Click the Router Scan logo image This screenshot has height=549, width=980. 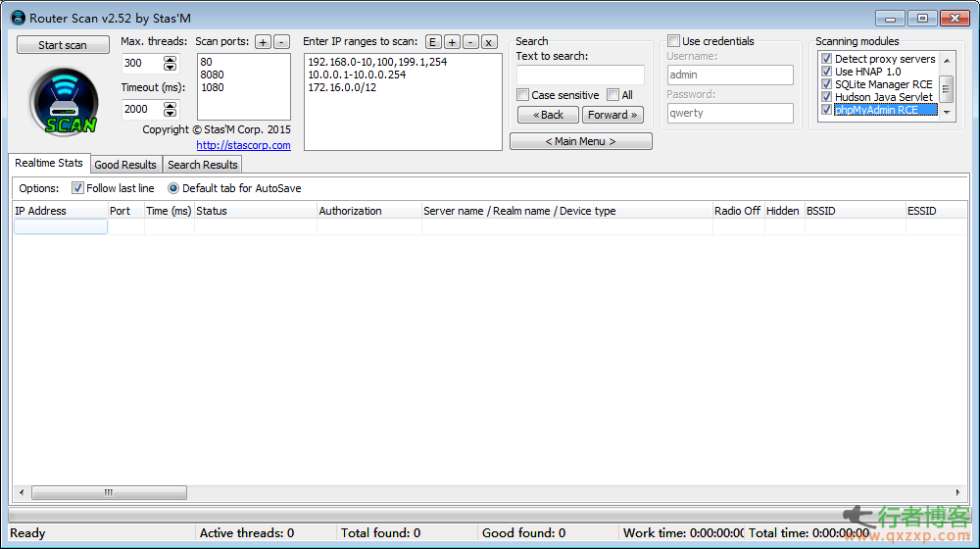click(x=64, y=102)
